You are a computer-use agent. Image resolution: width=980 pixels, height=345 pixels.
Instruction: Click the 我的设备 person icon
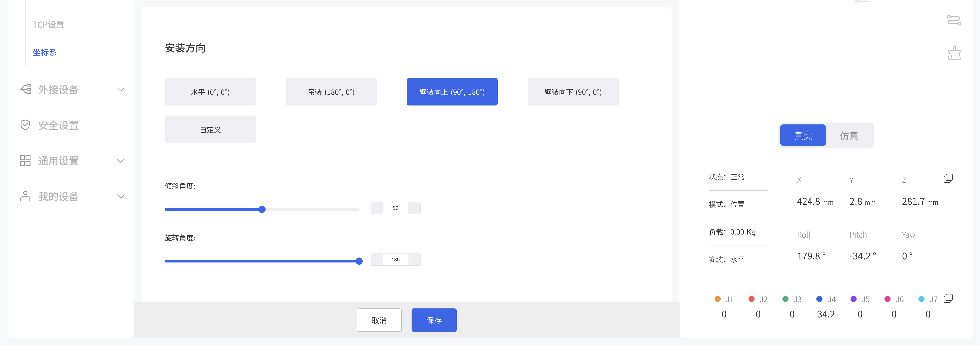pos(25,196)
